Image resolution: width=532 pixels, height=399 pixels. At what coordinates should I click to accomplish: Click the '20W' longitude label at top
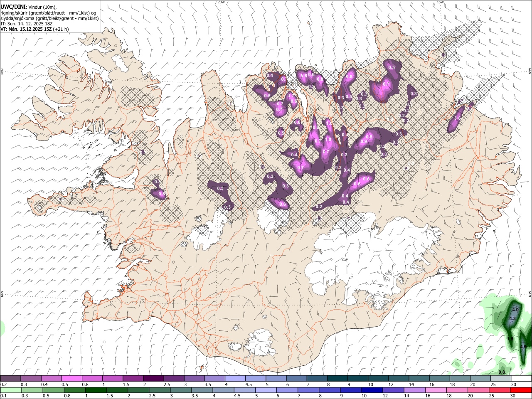tap(221, 2)
